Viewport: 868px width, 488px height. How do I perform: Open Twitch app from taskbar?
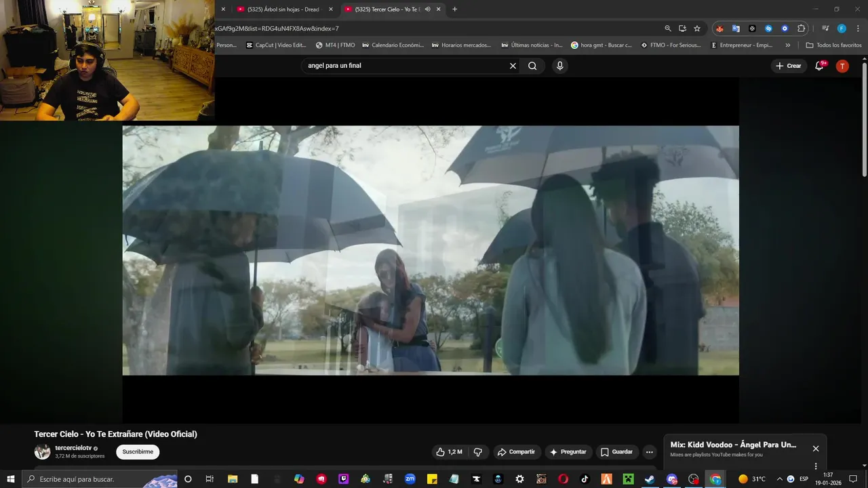click(343, 479)
